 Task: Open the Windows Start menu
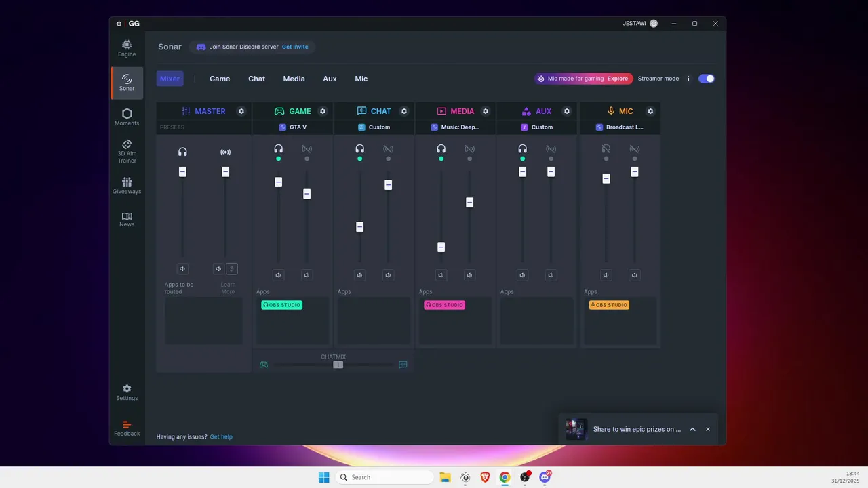(x=324, y=477)
